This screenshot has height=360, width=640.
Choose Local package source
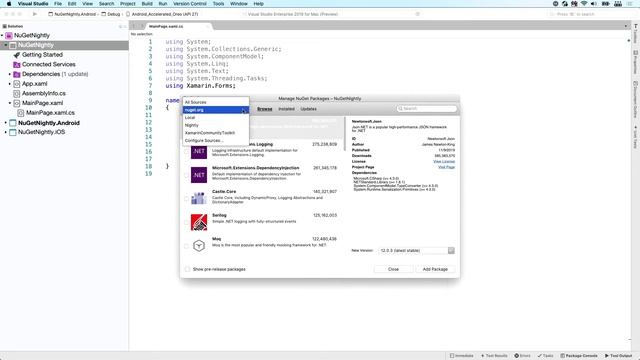click(x=216, y=118)
